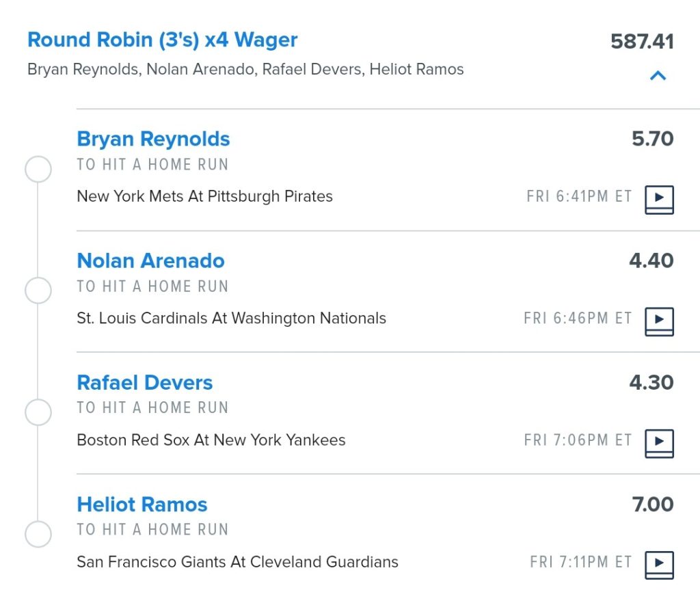Select Bryan Reynolds leg status circle
The image size is (700, 590).
[38, 169]
